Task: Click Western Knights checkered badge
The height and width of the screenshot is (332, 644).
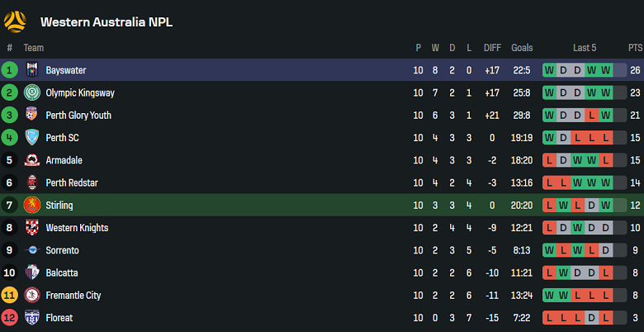Action: [x=32, y=227]
